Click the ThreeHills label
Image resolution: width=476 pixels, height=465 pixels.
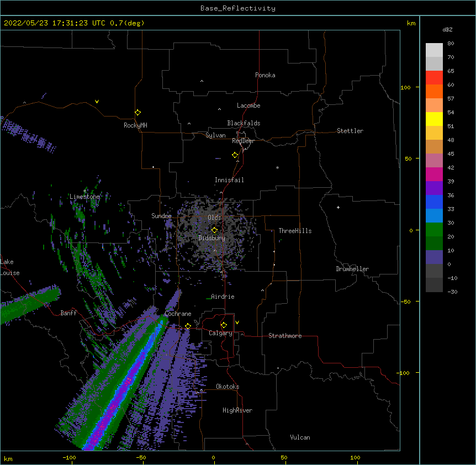(295, 231)
